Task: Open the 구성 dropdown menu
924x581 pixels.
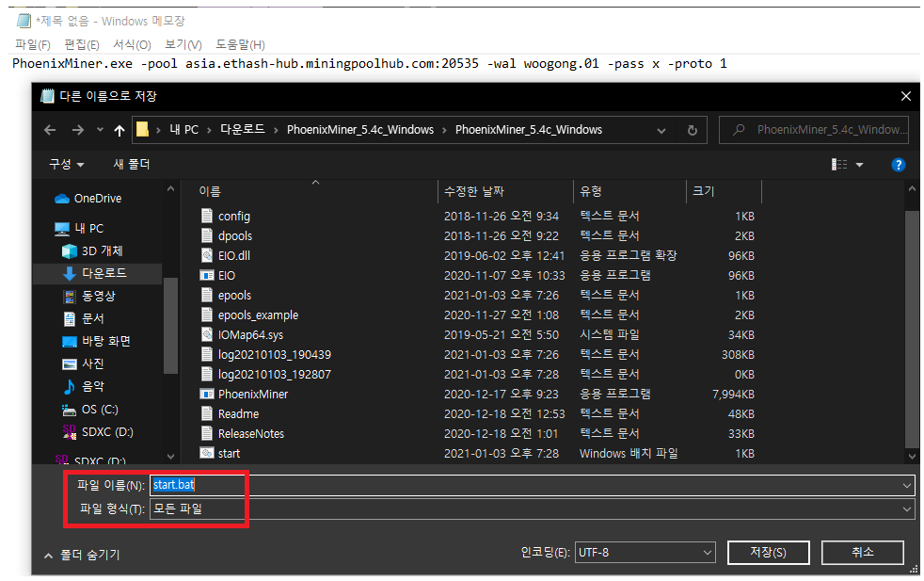Action: (x=67, y=165)
